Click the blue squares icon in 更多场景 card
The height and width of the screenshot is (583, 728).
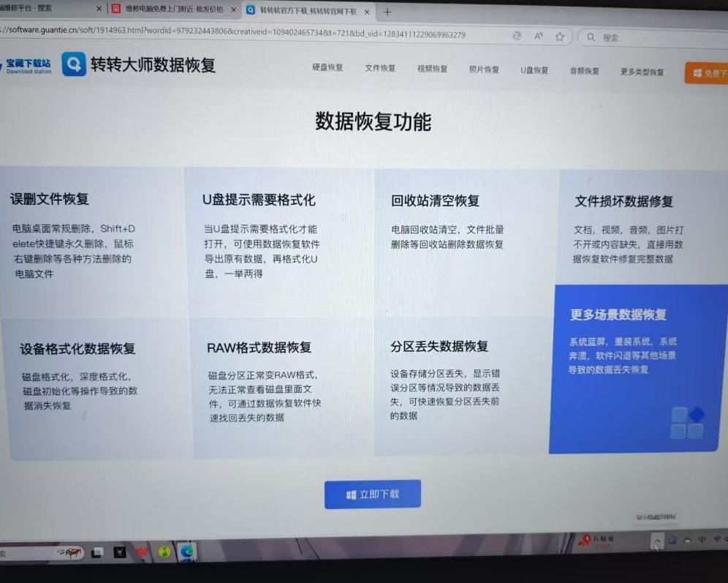(687, 424)
